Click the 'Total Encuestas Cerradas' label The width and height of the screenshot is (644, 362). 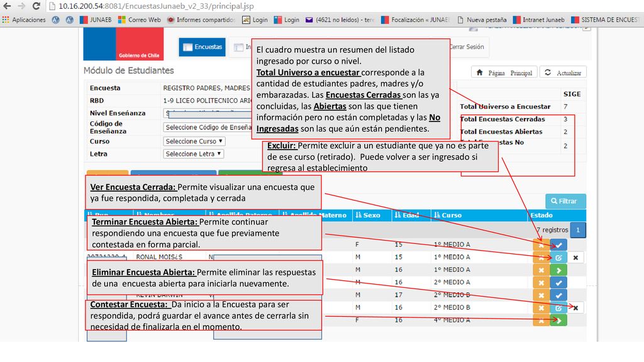[502, 119]
